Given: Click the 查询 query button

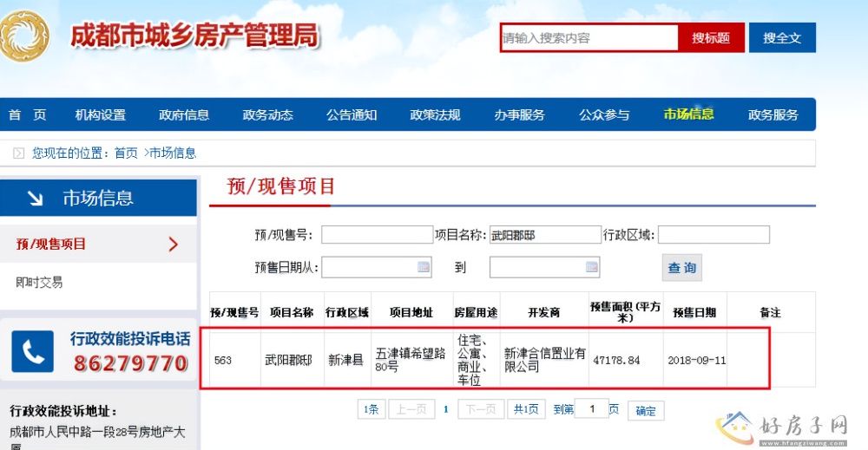Looking at the screenshot, I should click(x=681, y=268).
